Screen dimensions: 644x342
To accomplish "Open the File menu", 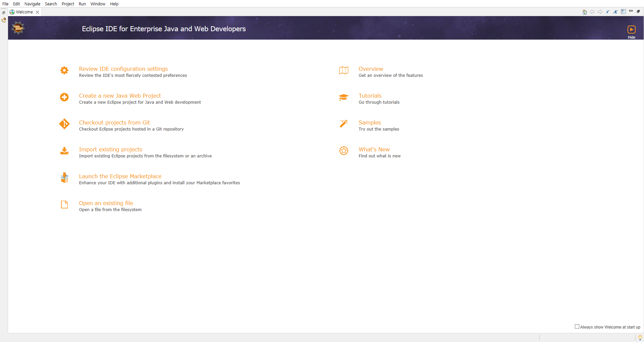I will 5,4.
